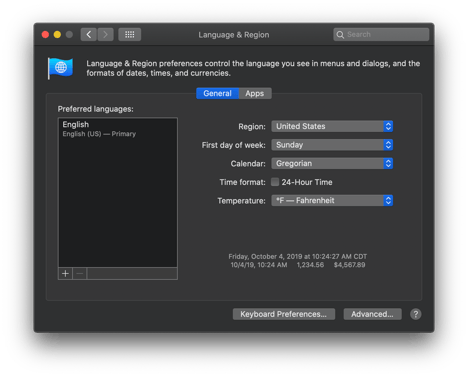This screenshot has height=377, width=468.
Task: Minimize window with the yellow button
Action: pos(57,35)
